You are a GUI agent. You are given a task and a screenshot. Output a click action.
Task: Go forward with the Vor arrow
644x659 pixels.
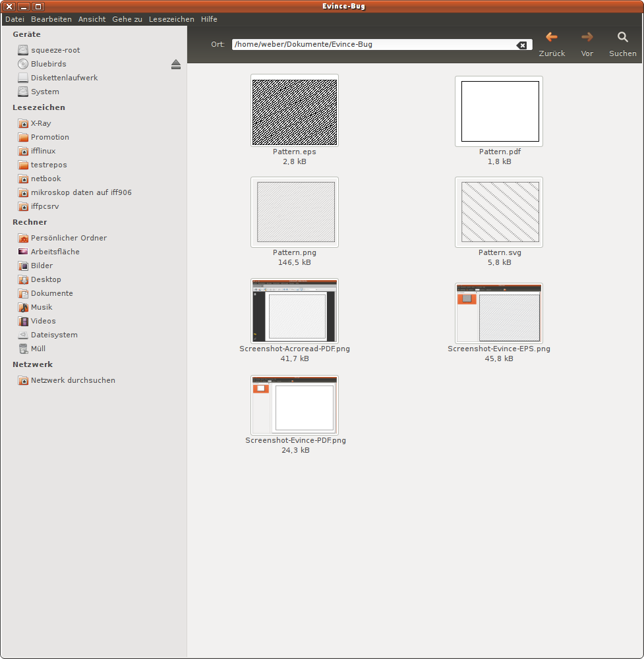(587, 38)
